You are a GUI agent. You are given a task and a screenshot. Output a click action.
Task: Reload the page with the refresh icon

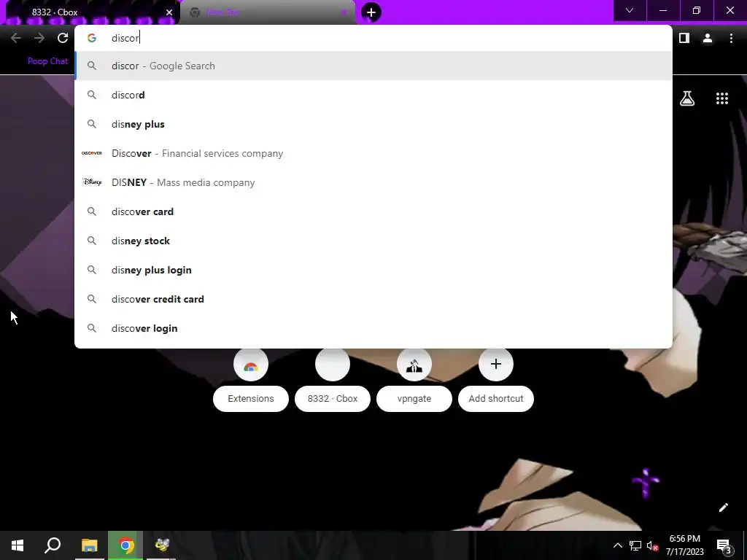tap(63, 38)
